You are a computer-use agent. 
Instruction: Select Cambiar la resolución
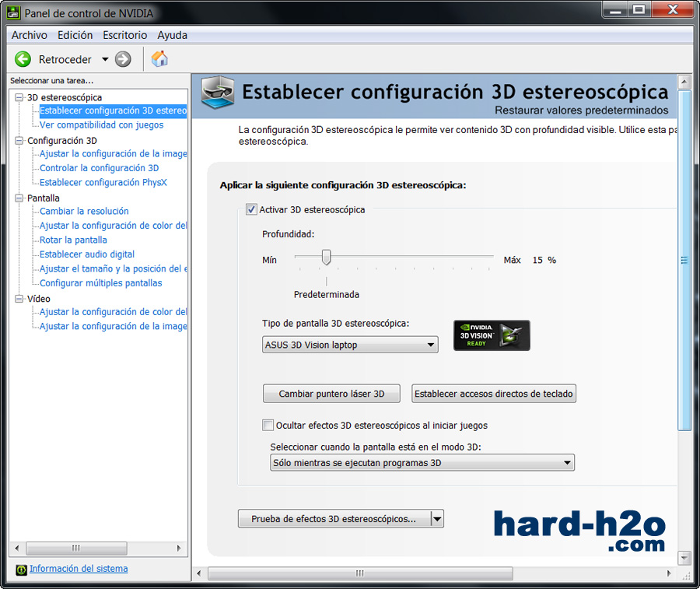84,211
